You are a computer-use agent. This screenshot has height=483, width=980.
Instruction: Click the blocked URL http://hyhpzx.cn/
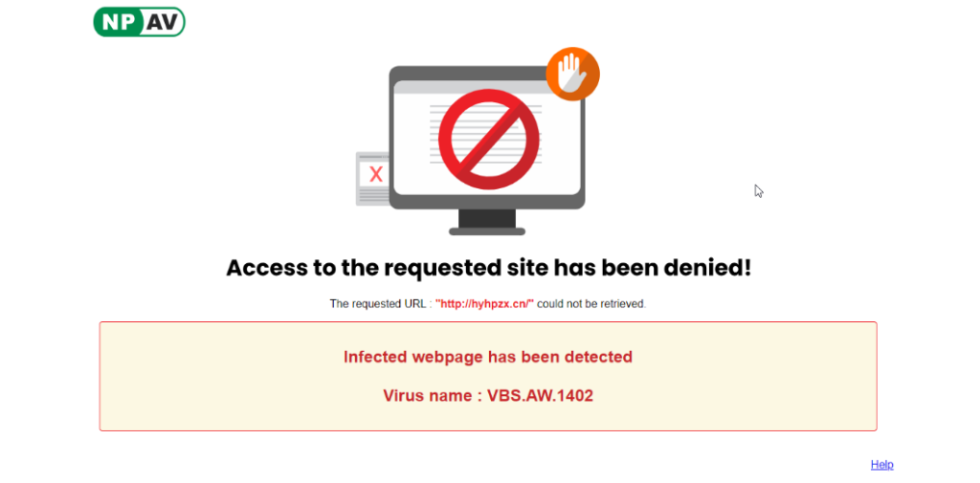click(485, 304)
